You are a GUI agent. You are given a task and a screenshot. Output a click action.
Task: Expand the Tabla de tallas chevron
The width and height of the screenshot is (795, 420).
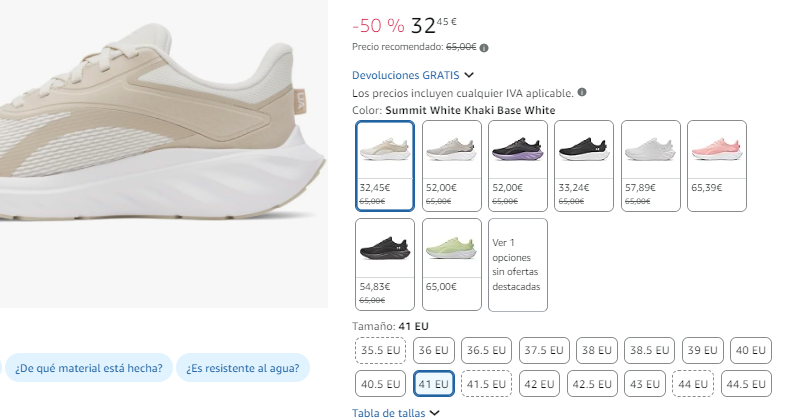[x=435, y=413]
